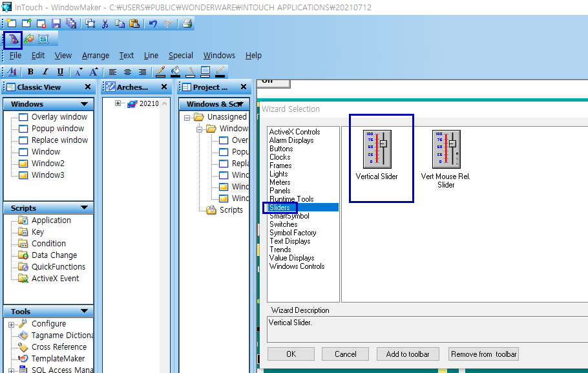This screenshot has width=588, height=373.
Task: Click the Remove from toolbar button
Action: pos(483,354)
